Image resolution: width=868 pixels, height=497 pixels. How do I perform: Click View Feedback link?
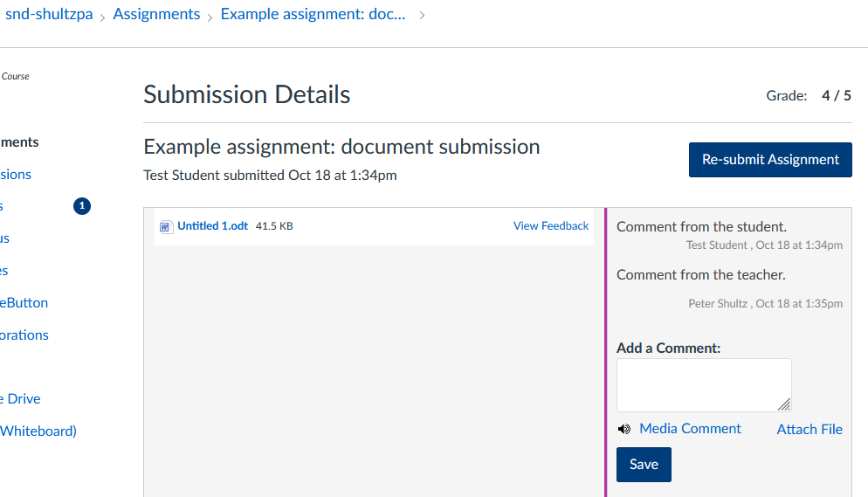click(x=551, y=226)
